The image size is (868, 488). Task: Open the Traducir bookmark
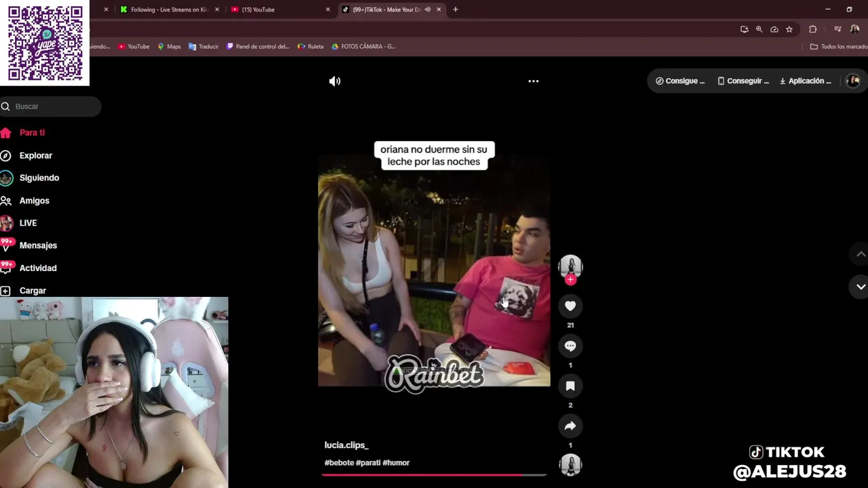[x=203, y=47]
